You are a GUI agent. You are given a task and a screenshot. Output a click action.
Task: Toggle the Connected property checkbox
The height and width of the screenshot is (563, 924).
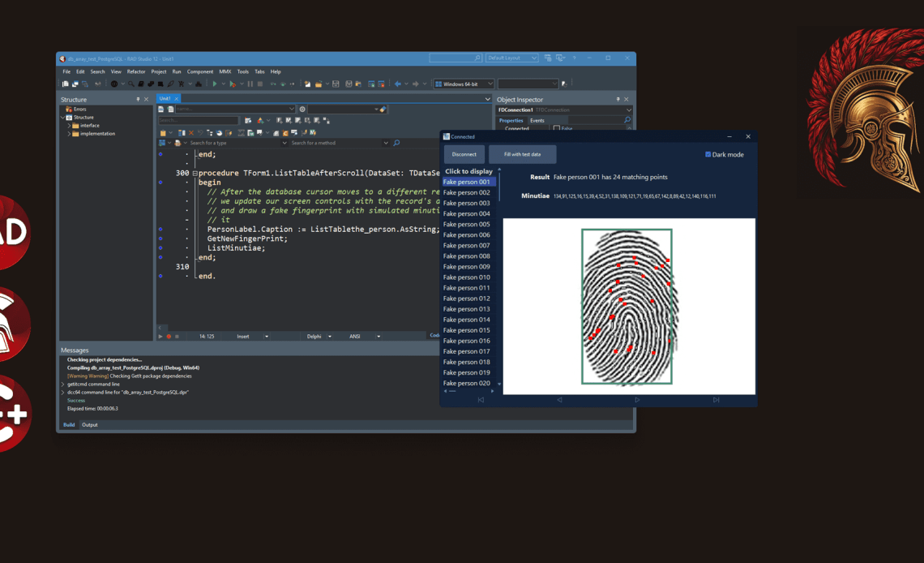pyautogui.click(x=556, y=128)
